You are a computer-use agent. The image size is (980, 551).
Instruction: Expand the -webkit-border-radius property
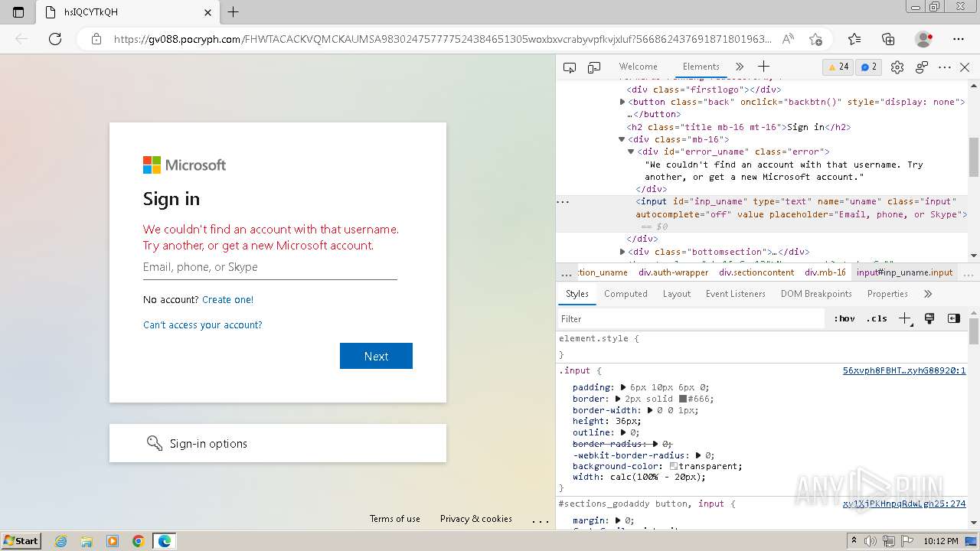(698, 455)
